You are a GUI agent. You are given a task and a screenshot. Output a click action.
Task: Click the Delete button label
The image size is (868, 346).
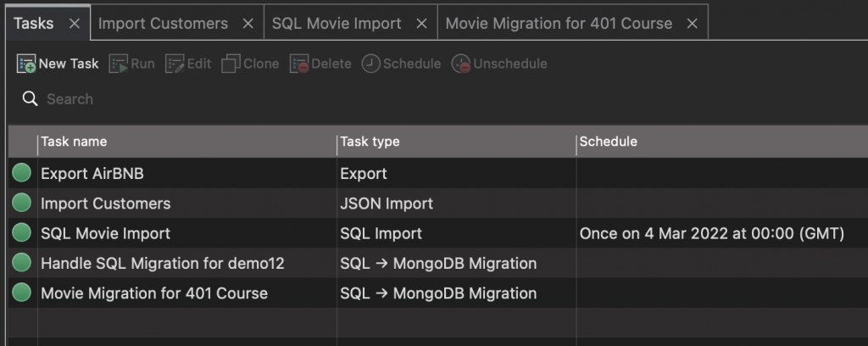pyautogui.click(x=331, y=64)
